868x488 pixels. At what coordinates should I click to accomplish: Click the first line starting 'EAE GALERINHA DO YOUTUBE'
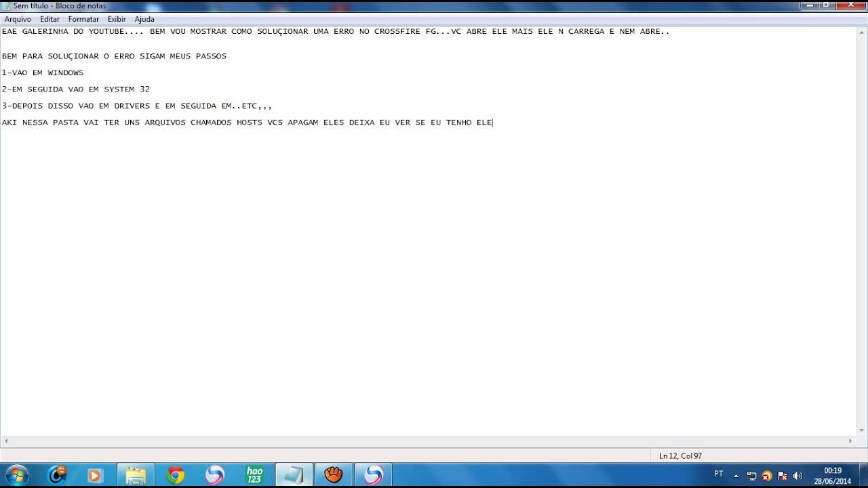(x=336, y=31)
